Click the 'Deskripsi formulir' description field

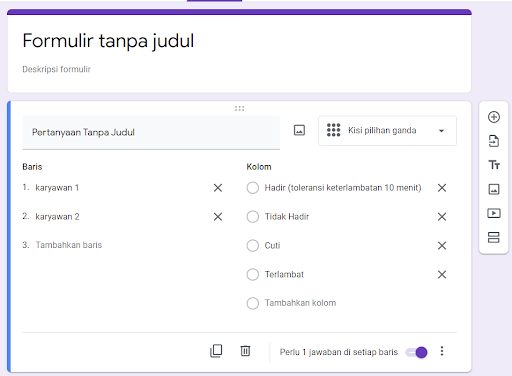point(56,69)
